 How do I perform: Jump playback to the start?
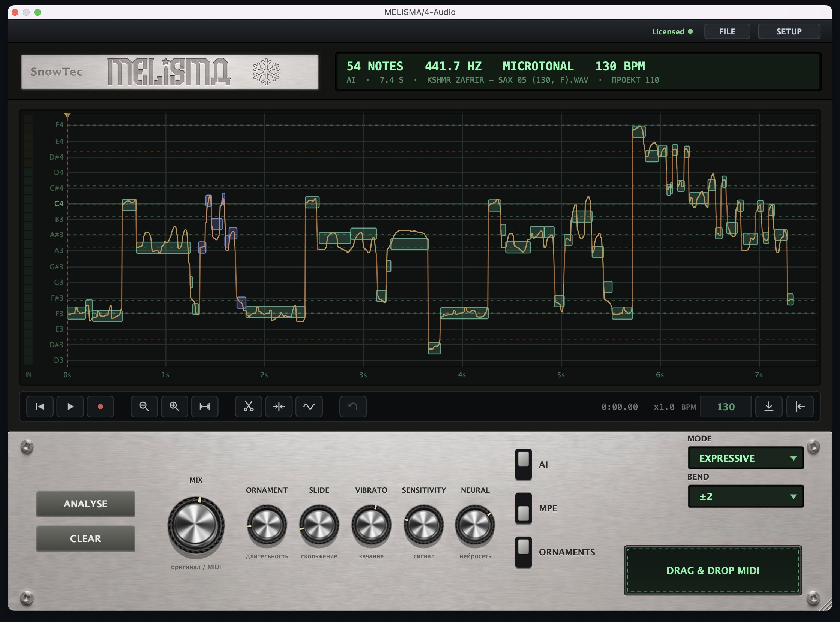click(x=40, y=407)
